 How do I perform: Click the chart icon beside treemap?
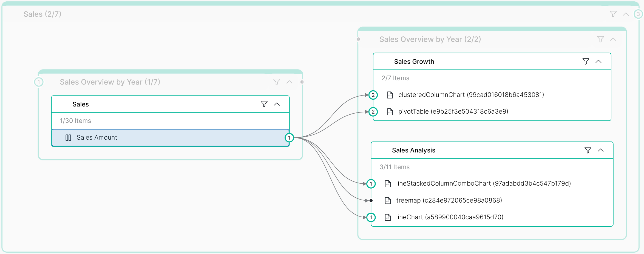tap(387, 200)
